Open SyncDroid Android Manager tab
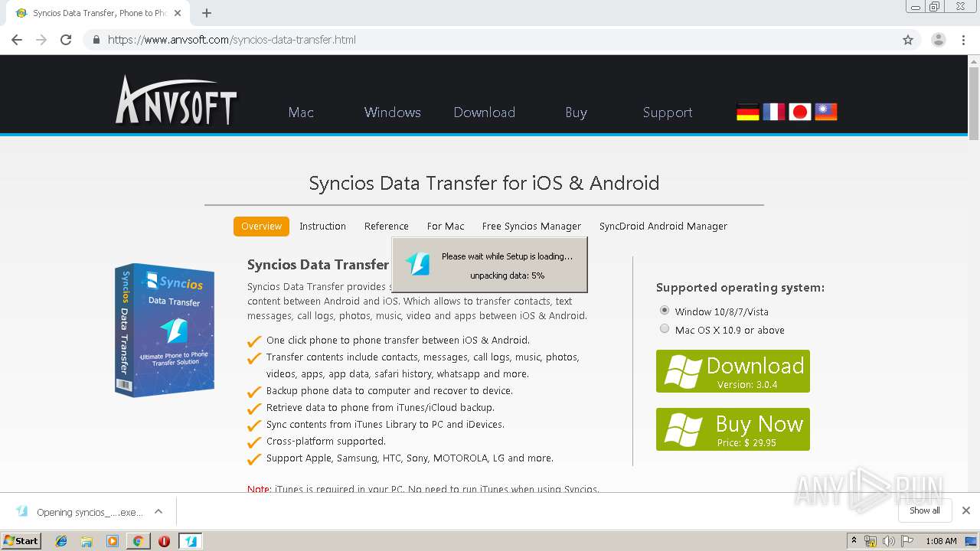This screenshot has height=551, width=980. (663, 227)
